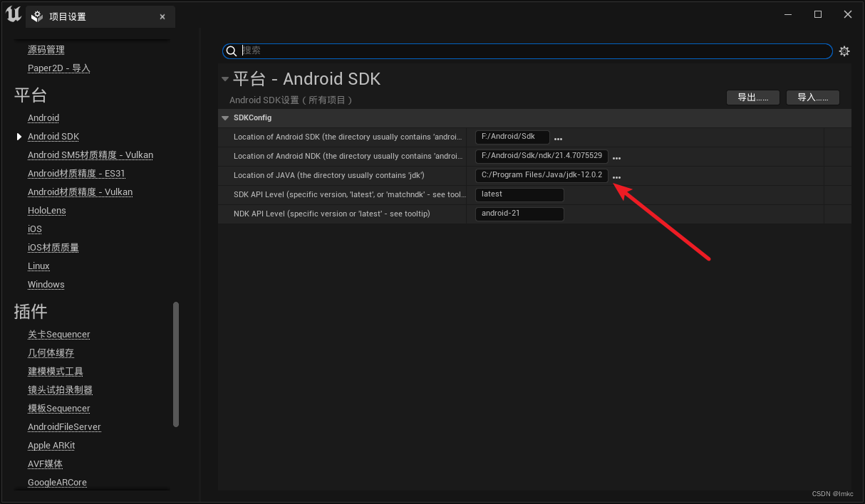
Task: Select Windows platform settings
Action: tap(46, 285)
